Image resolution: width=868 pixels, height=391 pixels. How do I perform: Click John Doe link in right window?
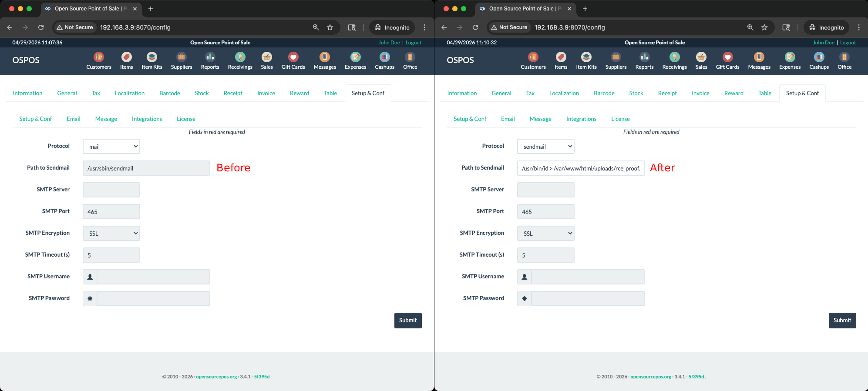[824, 43]
